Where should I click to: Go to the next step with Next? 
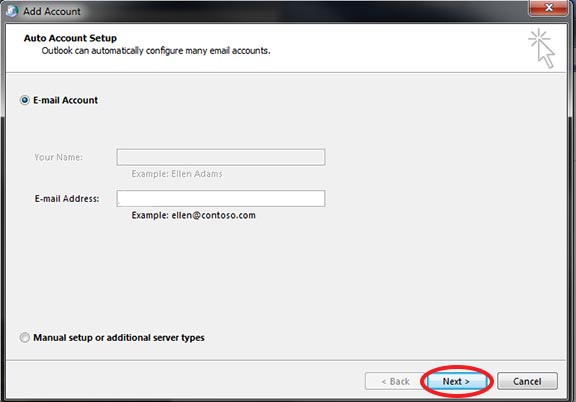(x=456, y=381)
